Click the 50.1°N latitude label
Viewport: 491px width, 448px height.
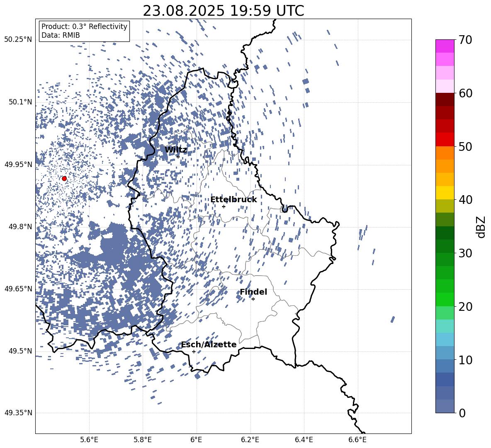(x=20, y=102)
